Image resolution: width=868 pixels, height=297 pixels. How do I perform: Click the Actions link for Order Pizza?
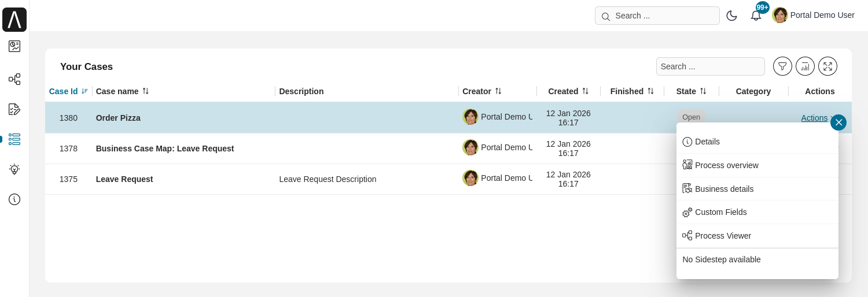point(814,118)
